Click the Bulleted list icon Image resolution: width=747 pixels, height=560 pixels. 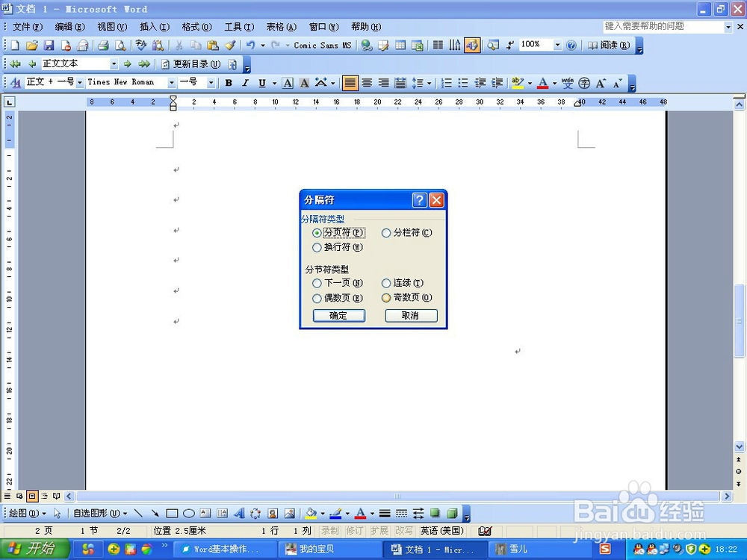[x=463, y=83]
